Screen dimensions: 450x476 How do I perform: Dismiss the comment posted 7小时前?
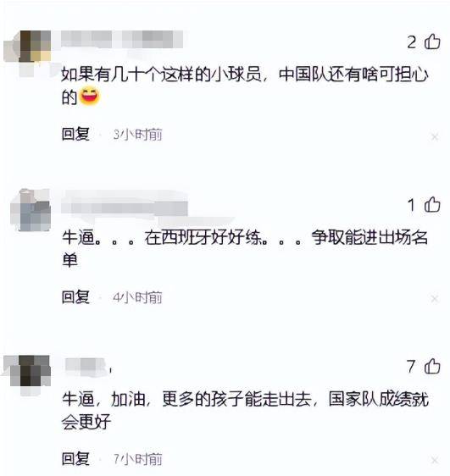tap(435, 460)
